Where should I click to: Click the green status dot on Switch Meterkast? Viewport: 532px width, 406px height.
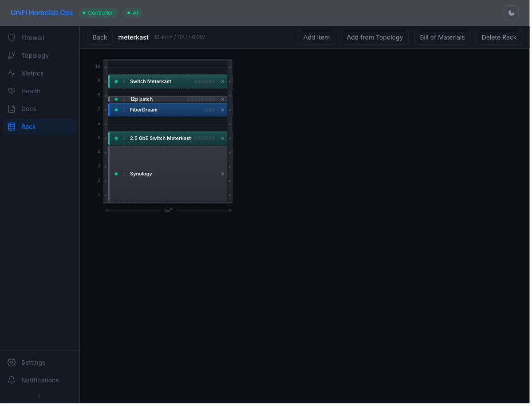coord(116,81)
